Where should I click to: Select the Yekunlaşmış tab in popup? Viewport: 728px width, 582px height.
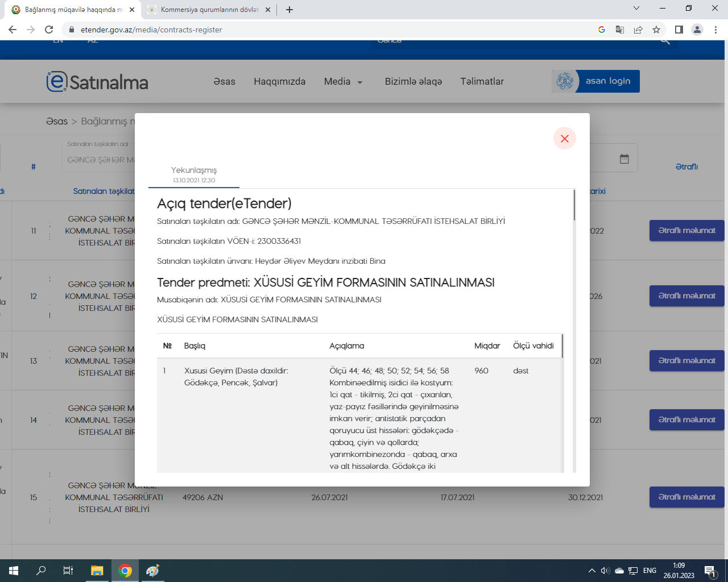coord(194,174)
